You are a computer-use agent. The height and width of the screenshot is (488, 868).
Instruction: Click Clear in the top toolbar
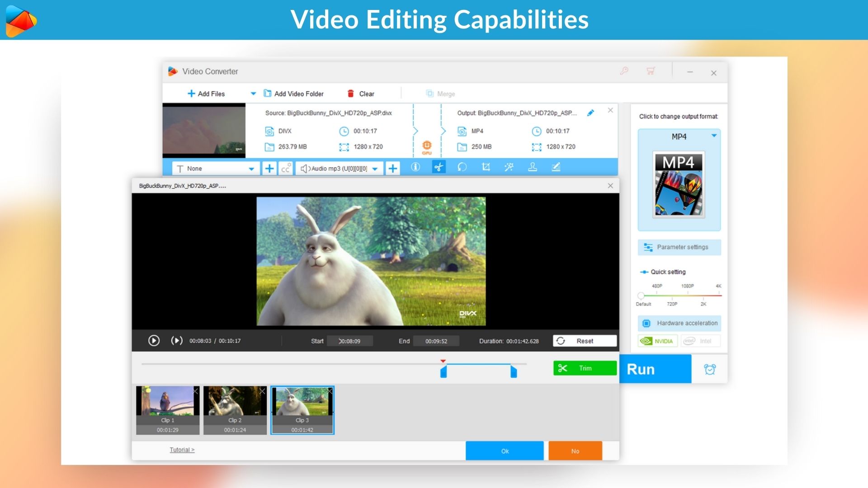click(x=361, y=94)
